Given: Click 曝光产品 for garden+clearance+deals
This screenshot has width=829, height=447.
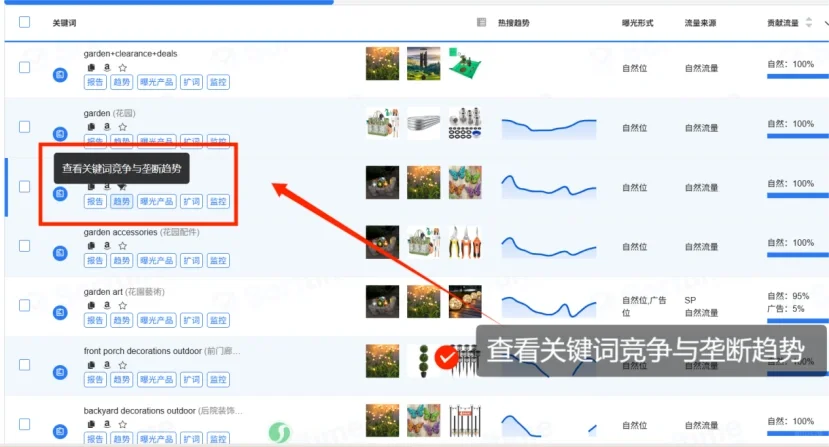Looking at the screenshot, I should click(x=156, y=82).
